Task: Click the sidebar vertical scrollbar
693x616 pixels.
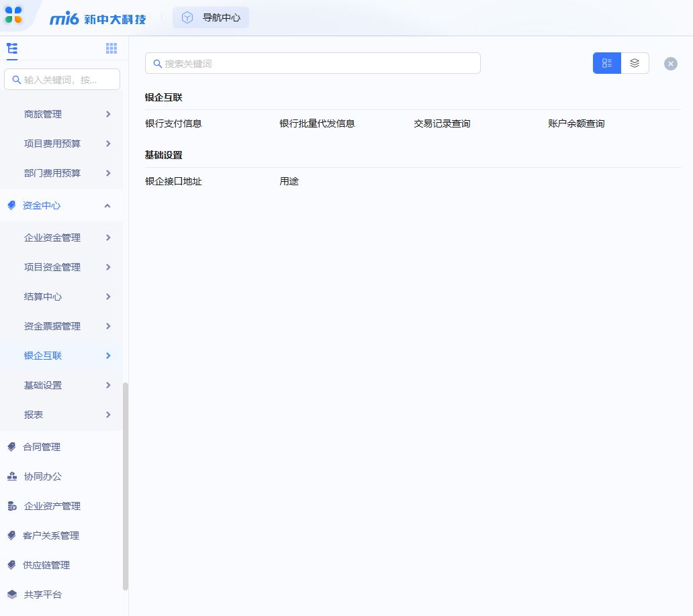Action: (x=126, y=486)
